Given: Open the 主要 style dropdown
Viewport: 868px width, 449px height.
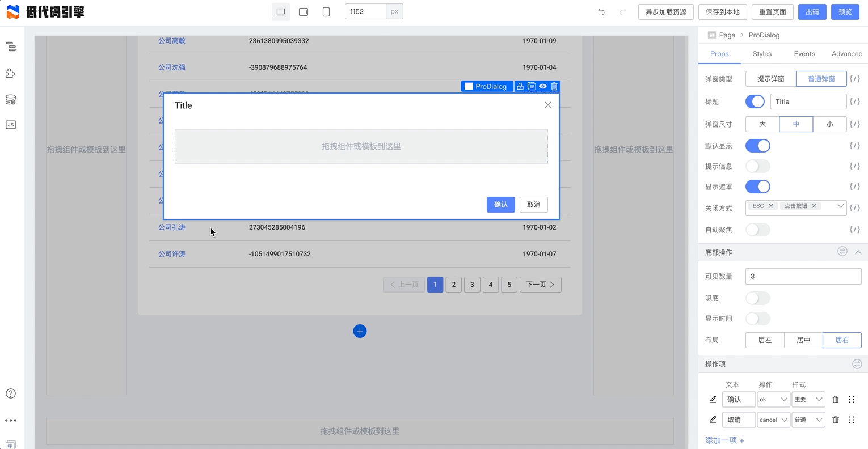Looking at the screenshot, I should [808, 400].
